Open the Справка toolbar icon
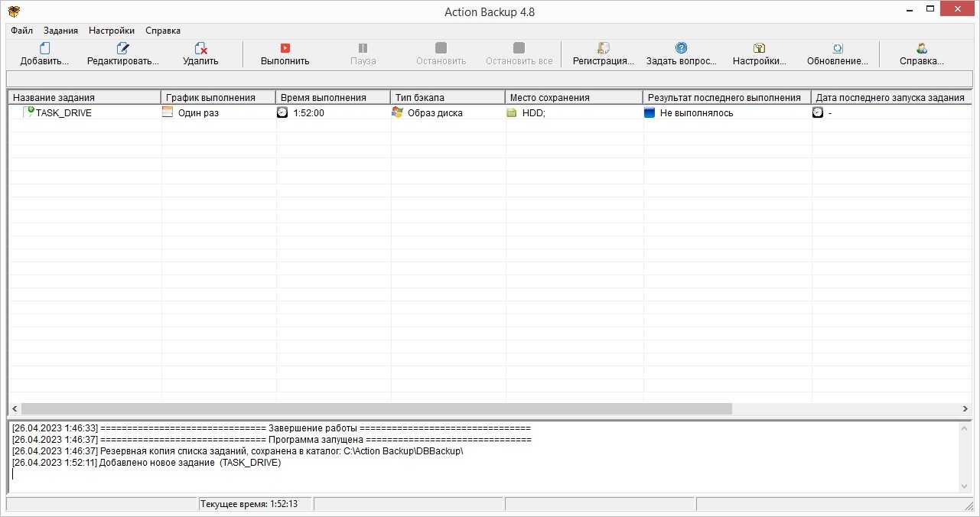980x517 pixels. click(921, 49)
